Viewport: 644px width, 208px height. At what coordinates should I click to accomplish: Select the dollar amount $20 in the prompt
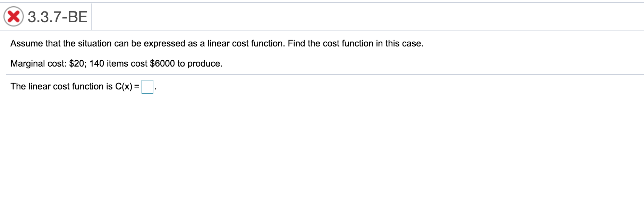[x=77, y=63]
